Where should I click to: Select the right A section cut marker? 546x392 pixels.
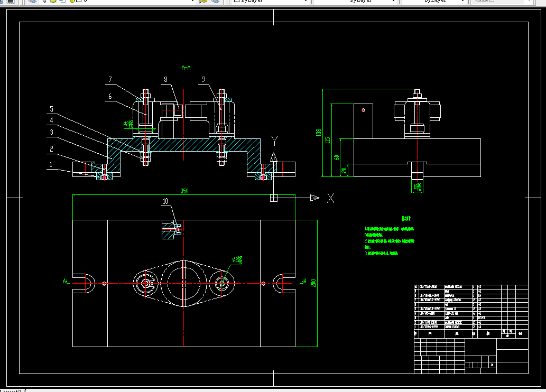click(303, 281)
